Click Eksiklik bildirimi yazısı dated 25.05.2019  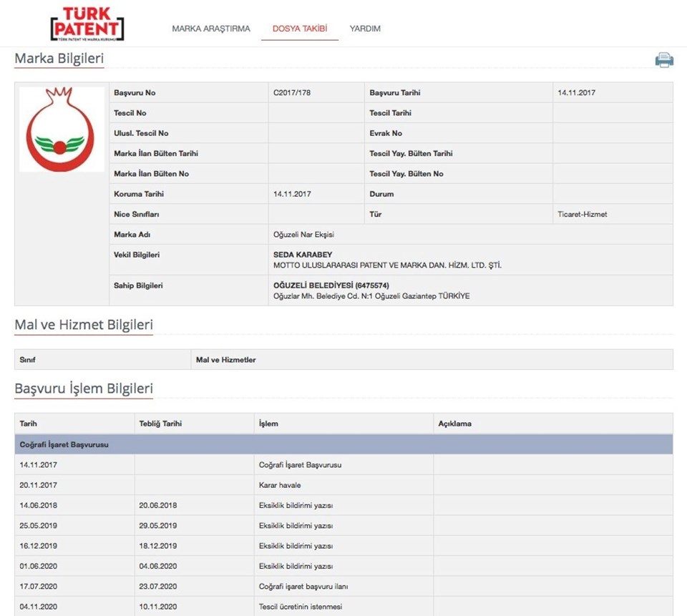click(x=296, y=525)
